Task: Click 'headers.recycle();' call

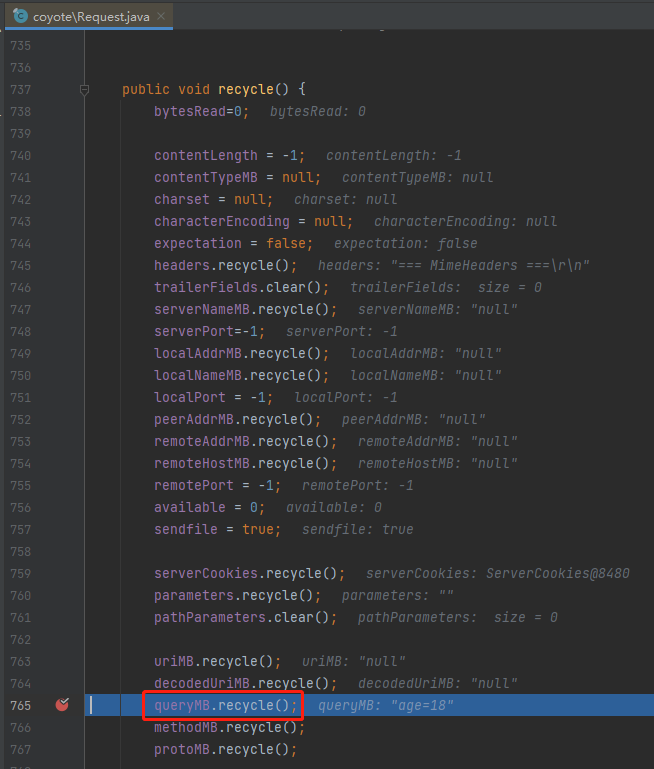Action: [x=226, y=265]
